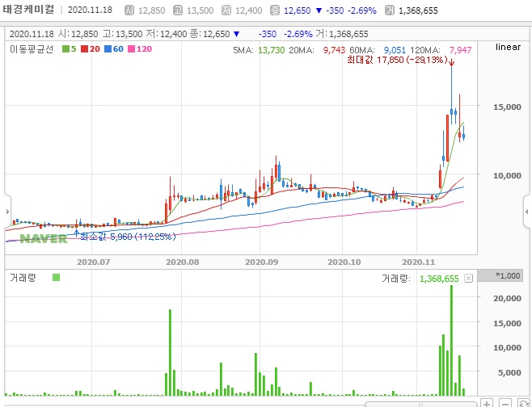Click the 이동평균선 legend label

coord(32,49)
